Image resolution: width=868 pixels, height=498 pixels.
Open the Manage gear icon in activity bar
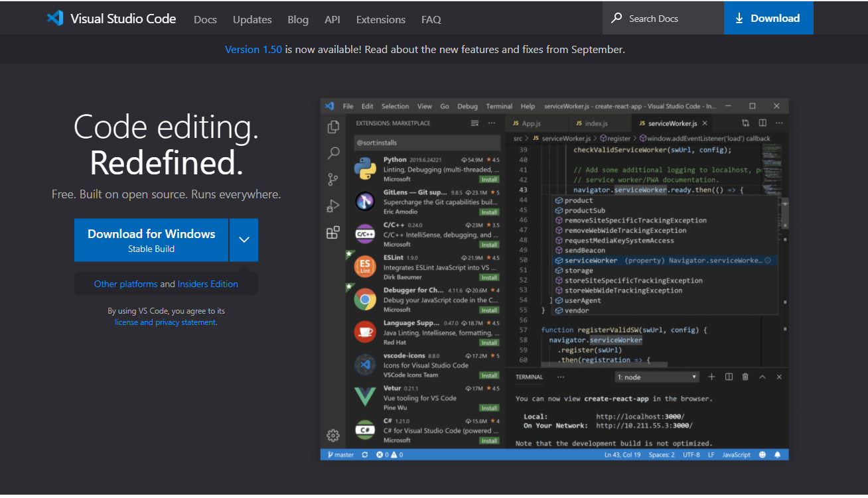[x=333, y=436]
